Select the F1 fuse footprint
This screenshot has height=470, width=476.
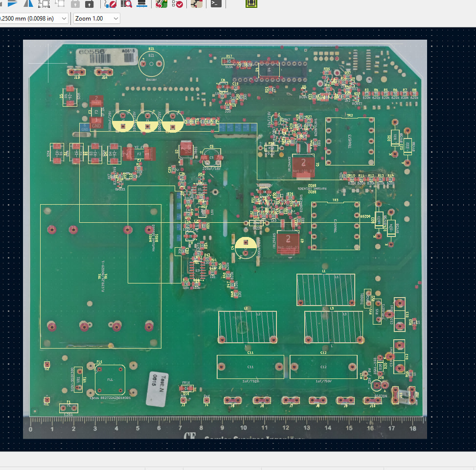(x=68, y=408)
